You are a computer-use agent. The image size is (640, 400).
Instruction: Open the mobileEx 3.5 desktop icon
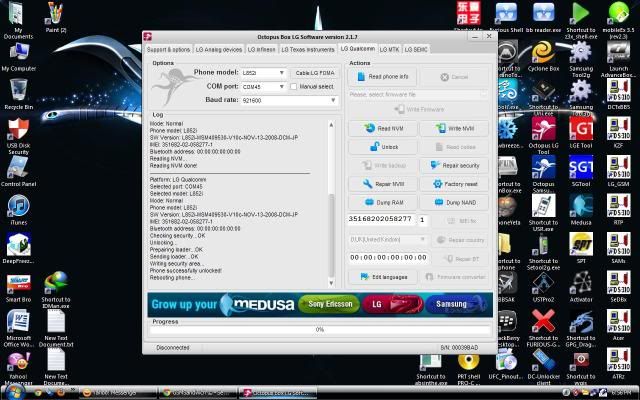coord(618,20)
